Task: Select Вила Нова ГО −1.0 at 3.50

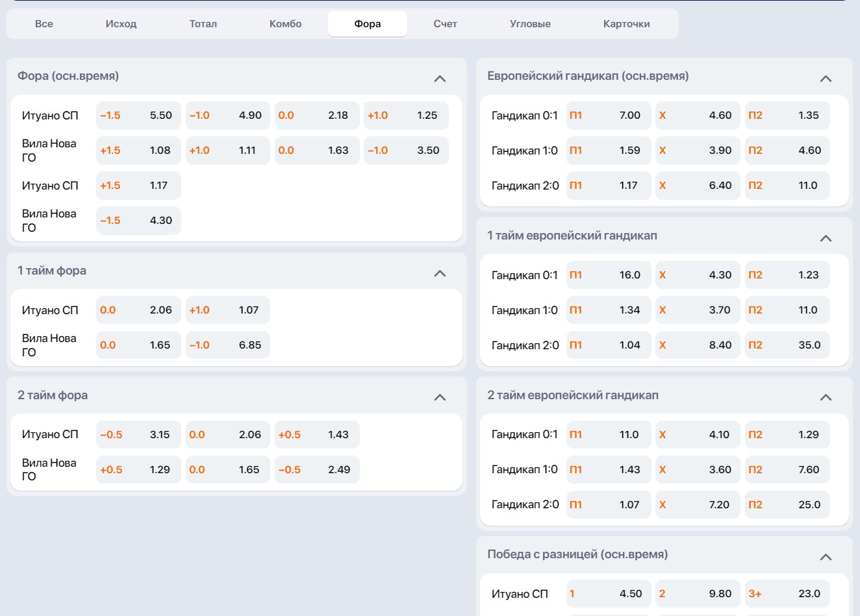Action: (406, 151)
